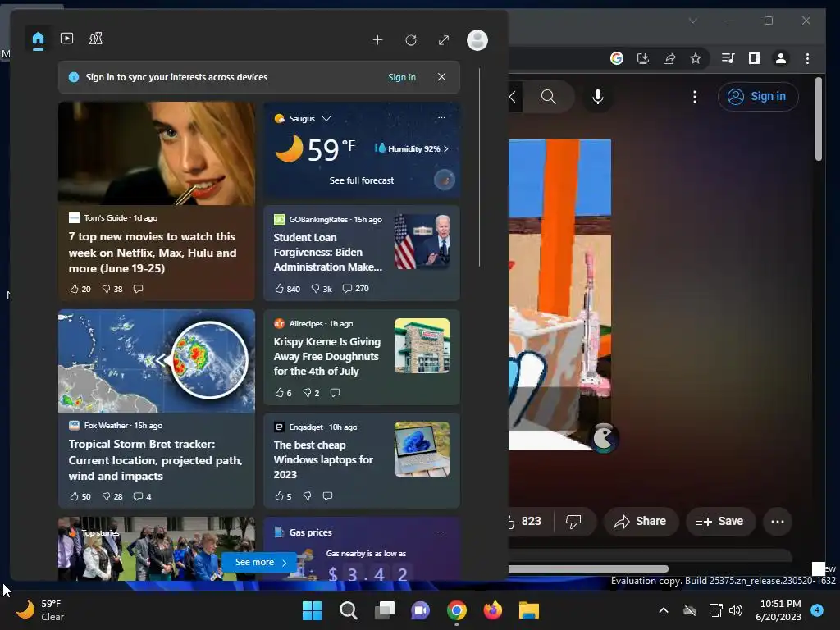Open comments on Student Loan article

pos(356,288)
